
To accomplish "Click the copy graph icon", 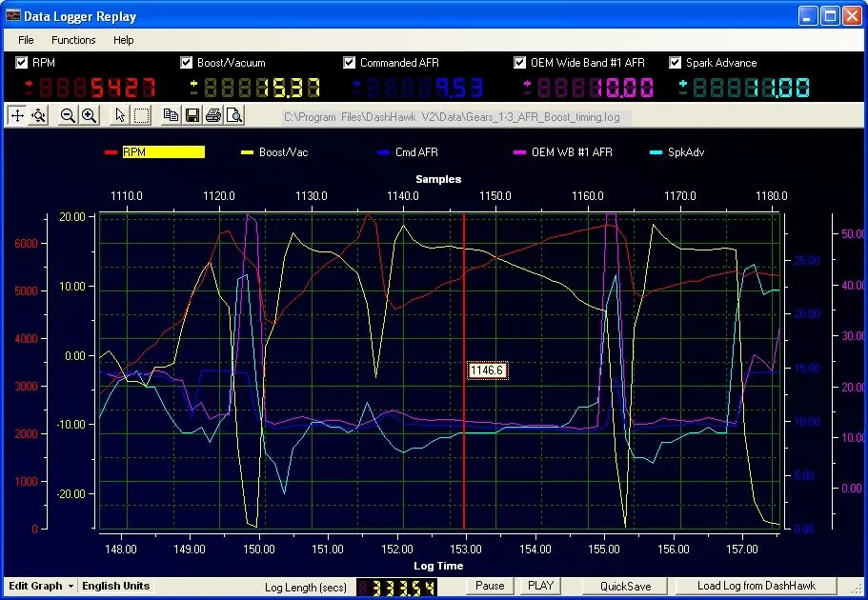I will pos(172,115).
